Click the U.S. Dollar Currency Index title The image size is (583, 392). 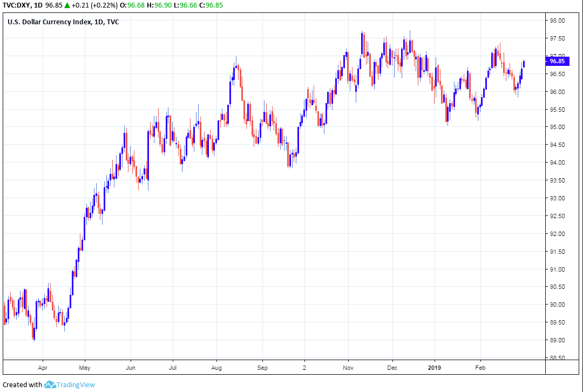(x=49, y=22)
